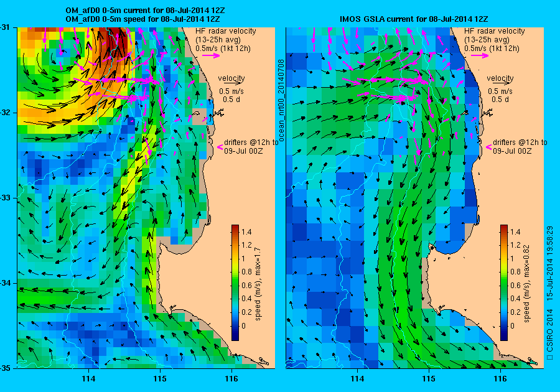This screenshot has height=392, width=560.
Task: Click left map's drifters @12h text
Action: tap(251, 146)
